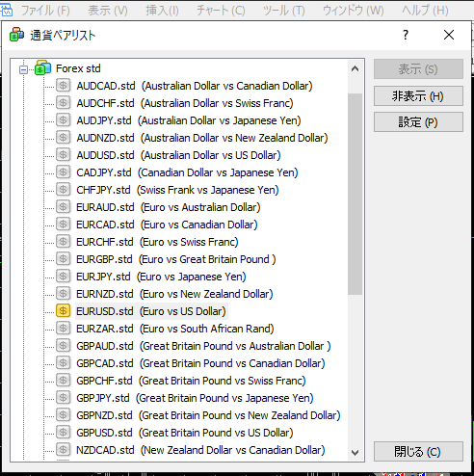474x476 pixels.
Task: Click the dollar icon beside EURZAR.std
Action: [64, 329]
